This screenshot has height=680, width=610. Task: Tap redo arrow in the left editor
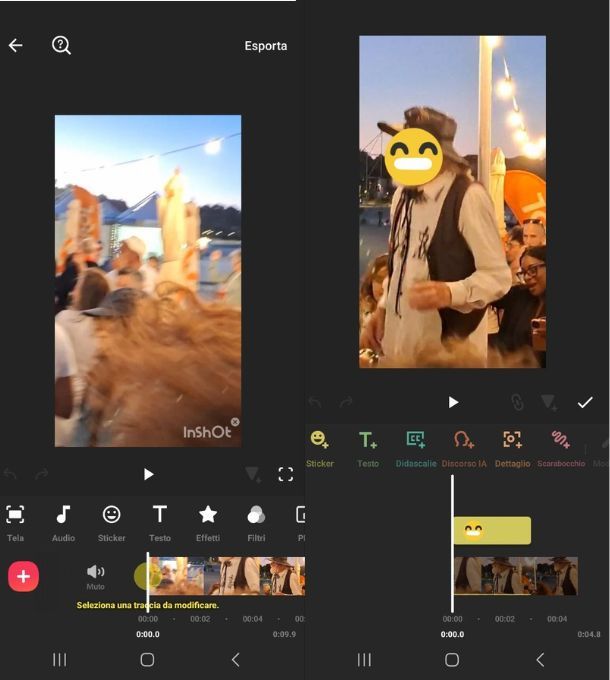tap(42, 474)
